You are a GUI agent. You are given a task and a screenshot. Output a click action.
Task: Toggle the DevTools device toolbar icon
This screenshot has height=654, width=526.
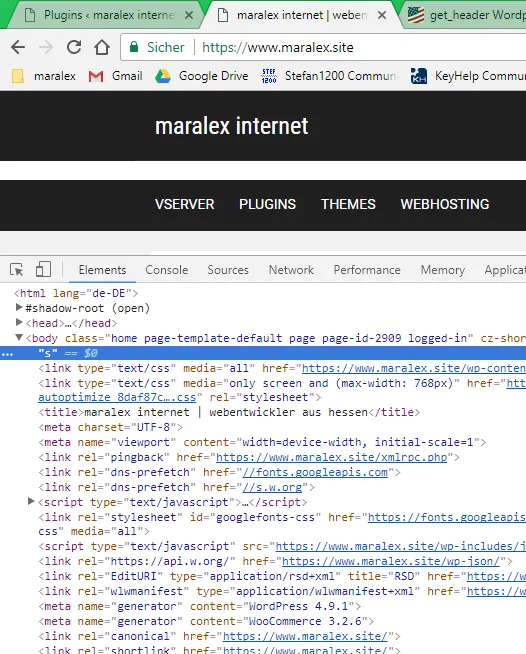[x=43, y=269]
